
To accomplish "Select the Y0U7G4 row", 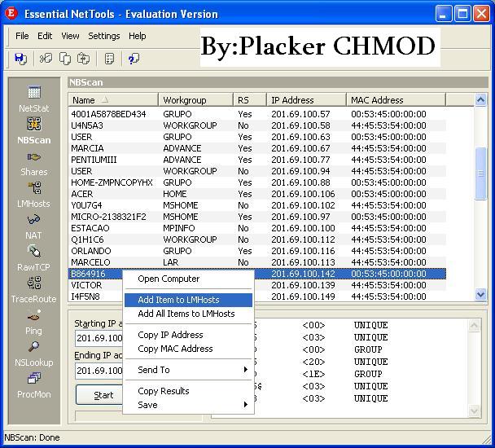I will tap(257, 205).
